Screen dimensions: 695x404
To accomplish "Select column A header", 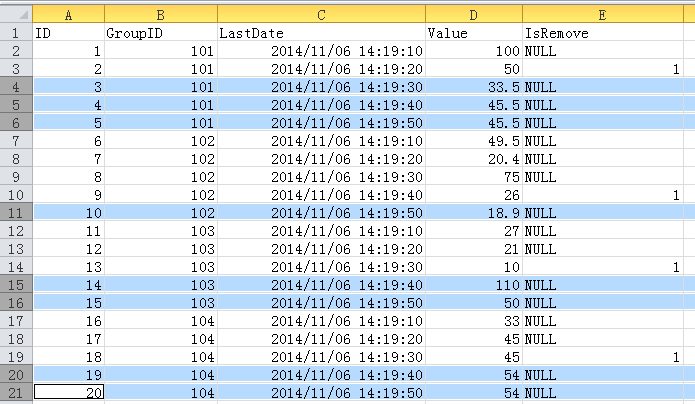I will (x=69, y=14).
